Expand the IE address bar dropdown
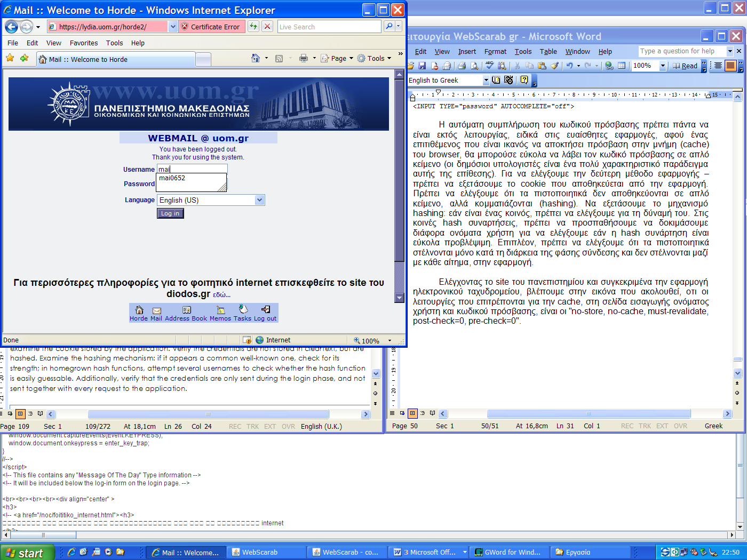This screenshot has height=560, width=747. 173,26
